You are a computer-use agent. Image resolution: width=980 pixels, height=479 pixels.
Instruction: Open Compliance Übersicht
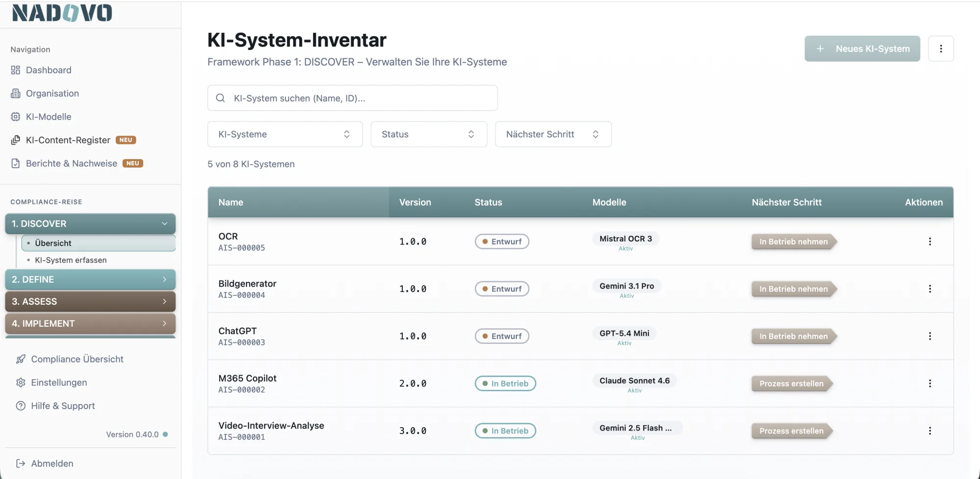coord(77,359)
